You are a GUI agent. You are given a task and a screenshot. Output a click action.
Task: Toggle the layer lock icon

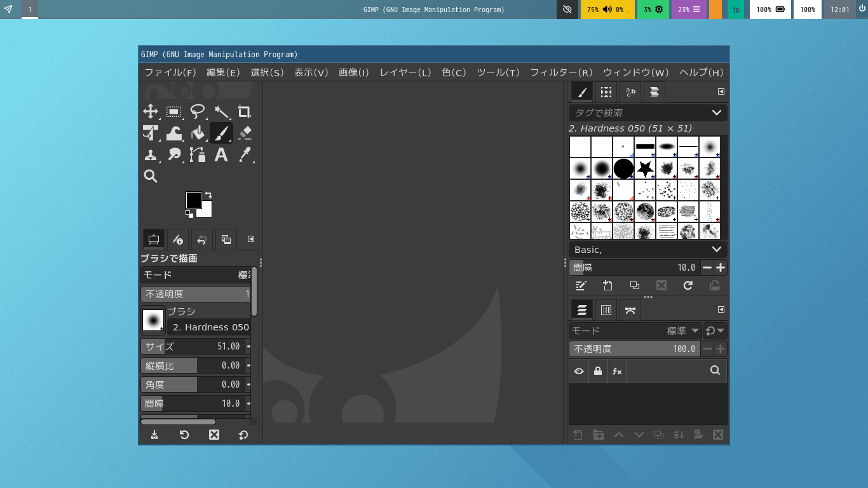coord(597,371)
